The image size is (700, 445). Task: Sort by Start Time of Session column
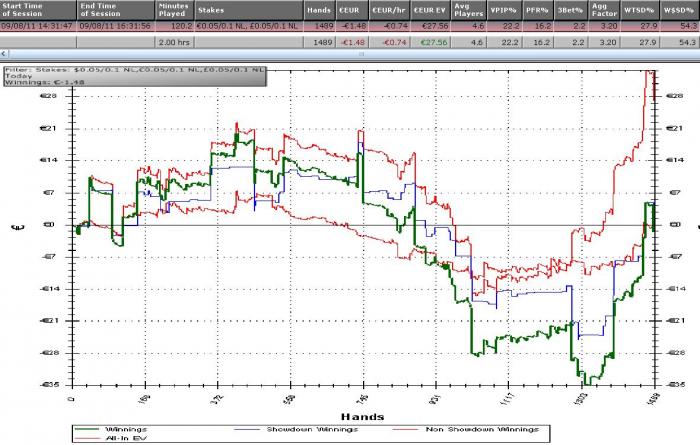coord(38,10)
